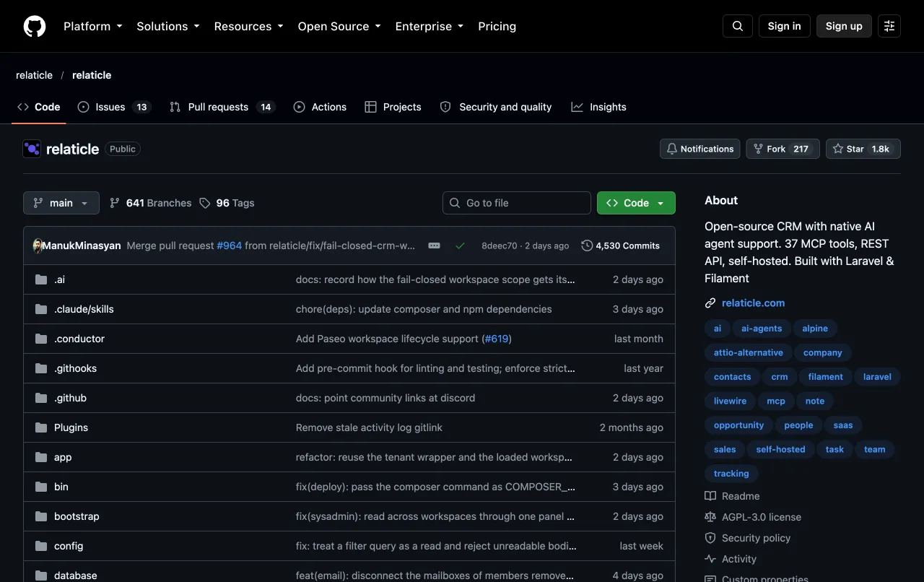This screenshot has height=582, width=924.
Task: Click the Notifications button
Action: [x=700, y=149]
